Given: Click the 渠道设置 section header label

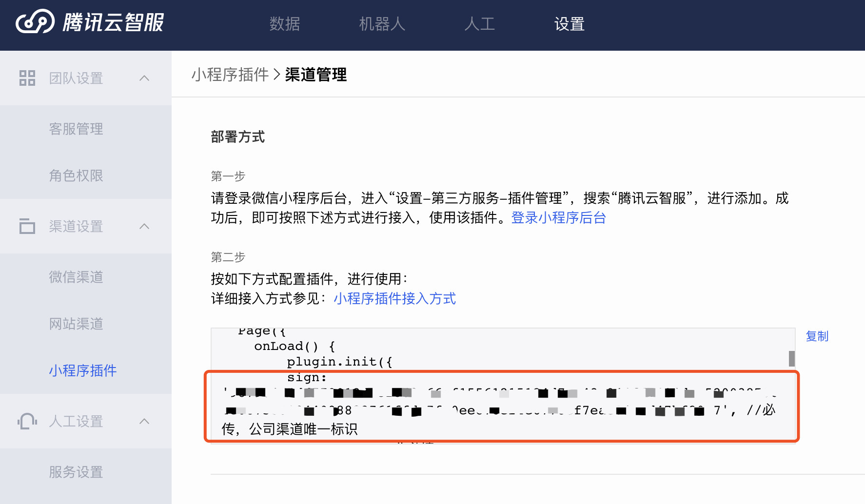Looking at the screenshot, I should 76,226.
